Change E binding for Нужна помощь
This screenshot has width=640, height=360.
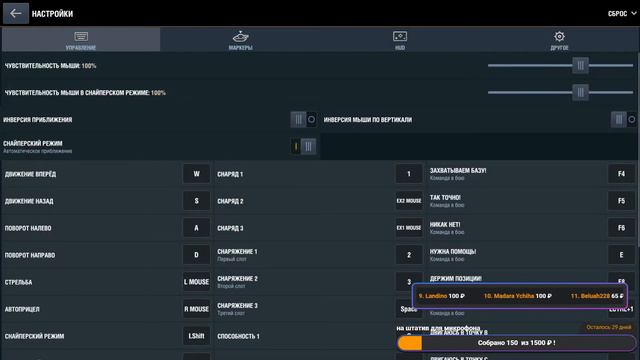tap(621, 255)
